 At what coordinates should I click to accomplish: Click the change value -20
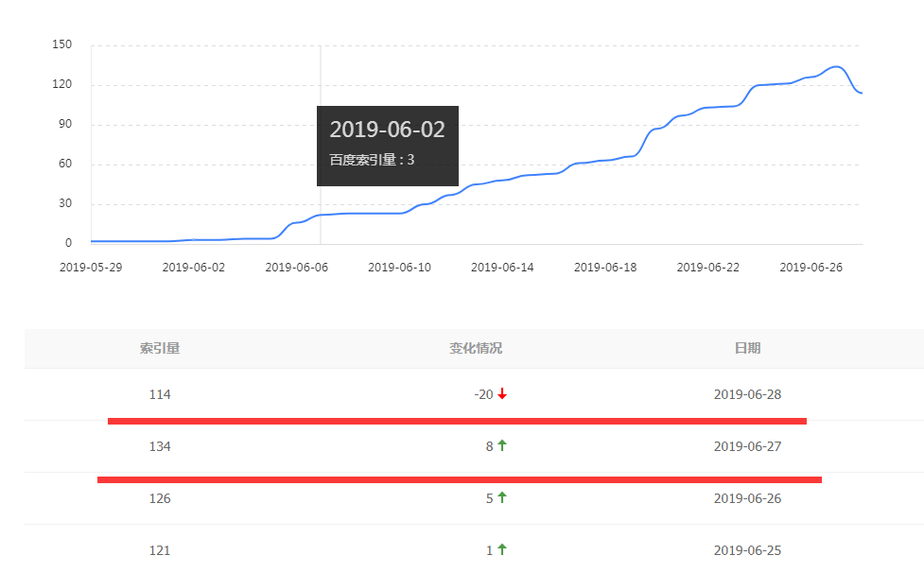(x=484, y=394)
